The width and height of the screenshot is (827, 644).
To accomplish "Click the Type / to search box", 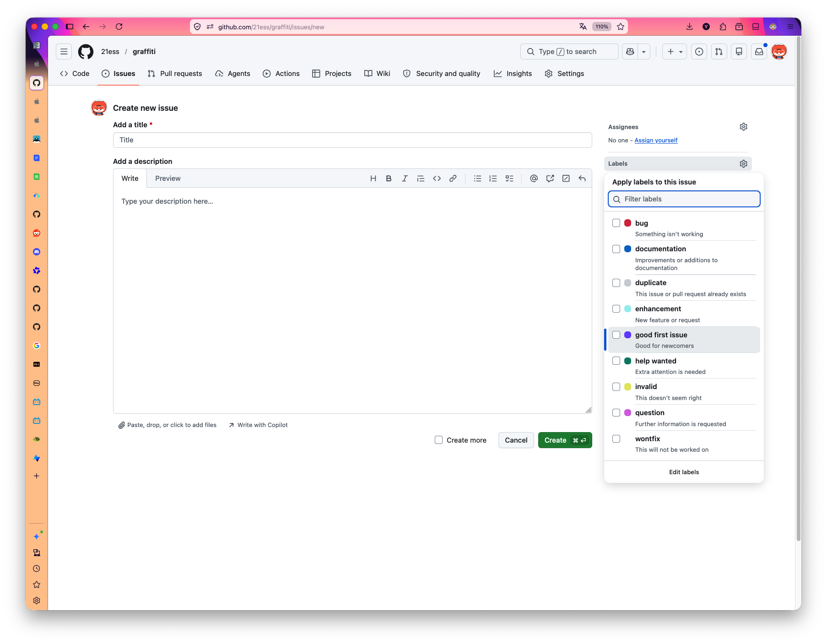I will (x=569, y=52).
